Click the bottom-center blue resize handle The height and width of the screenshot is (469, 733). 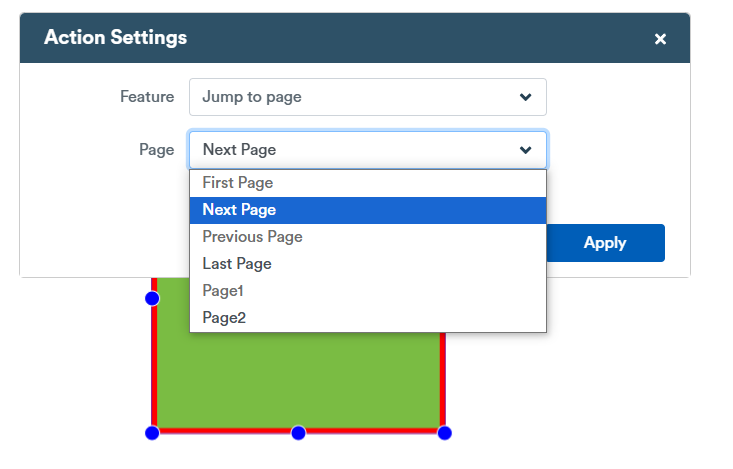pyautogui.click(x=298, y=433)
